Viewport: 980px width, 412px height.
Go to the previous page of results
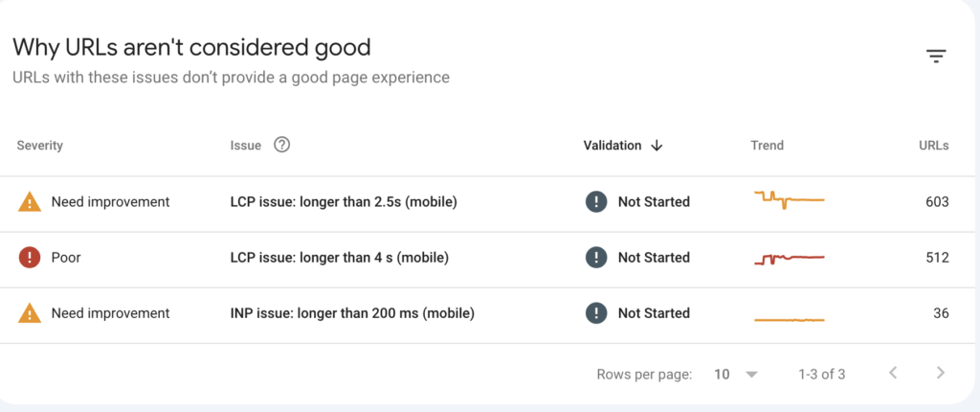[x=893, y=374]
